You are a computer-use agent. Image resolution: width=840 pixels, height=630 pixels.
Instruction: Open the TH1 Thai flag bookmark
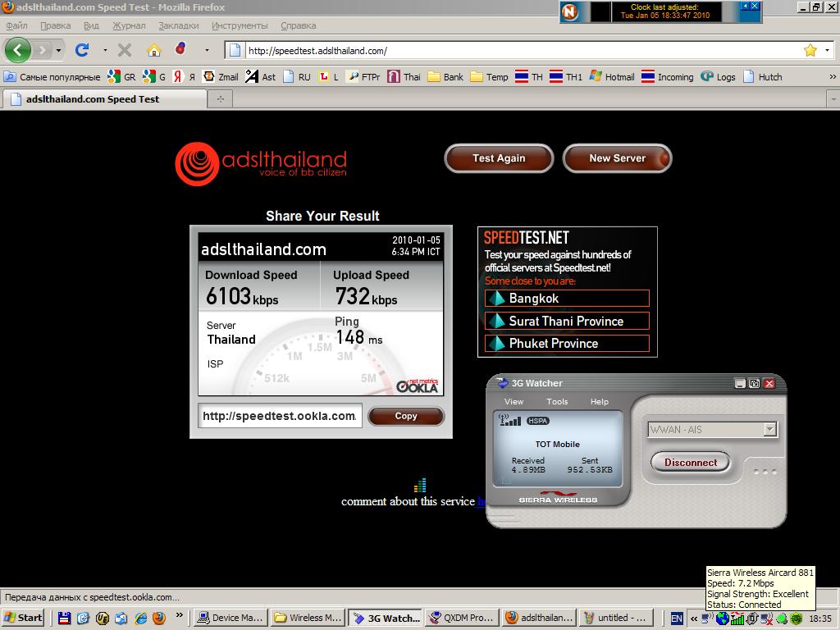point(566,76)
